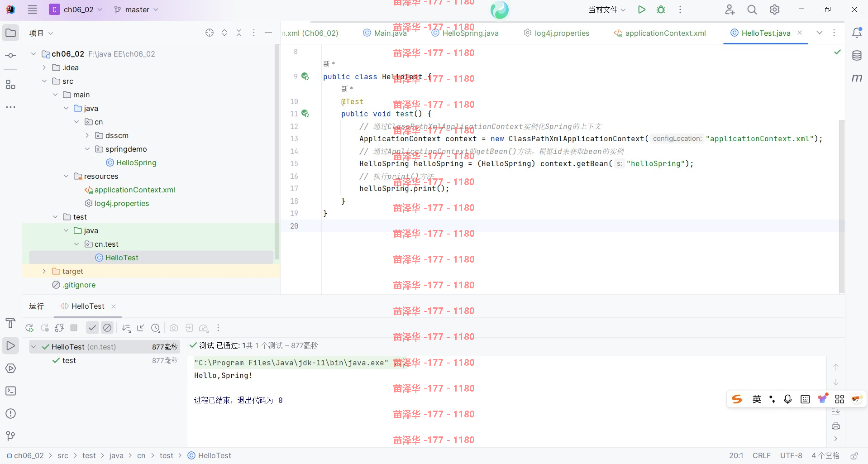Click the stop process square icon

point(74,328)
